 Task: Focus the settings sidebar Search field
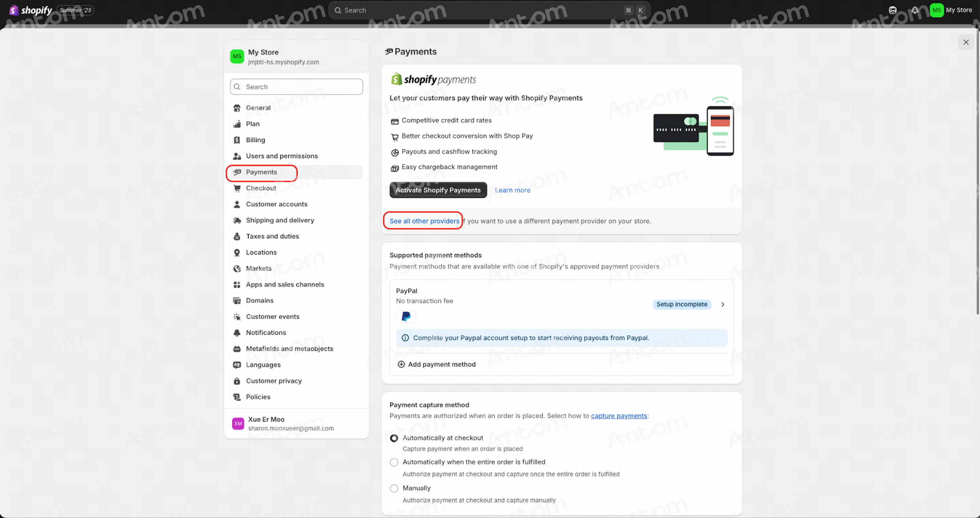click(296, 87)
